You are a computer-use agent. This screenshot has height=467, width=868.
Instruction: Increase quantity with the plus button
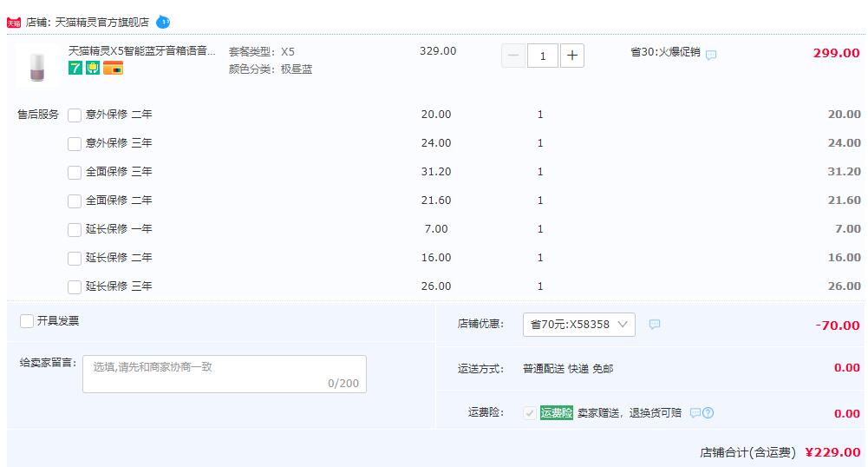point(572,56)
